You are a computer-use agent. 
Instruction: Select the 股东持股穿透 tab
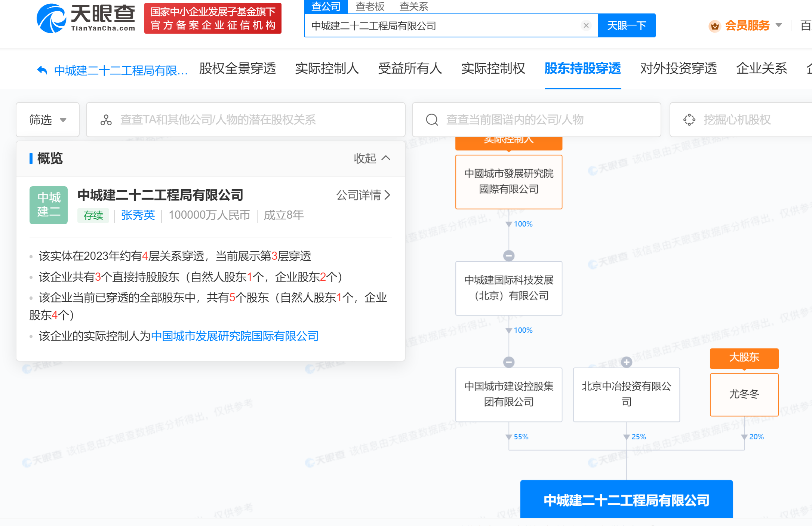click(x=583, y=68)
